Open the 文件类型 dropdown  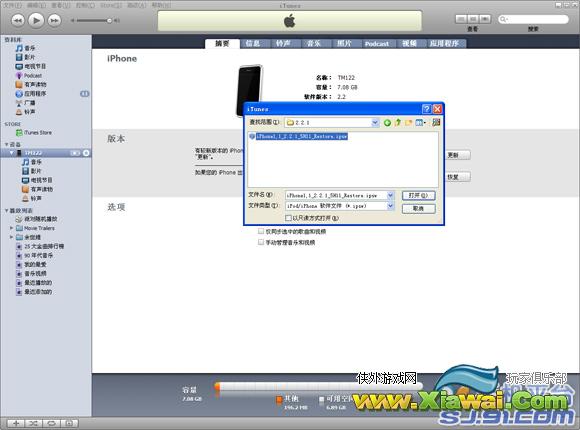(x=390, y=206)
